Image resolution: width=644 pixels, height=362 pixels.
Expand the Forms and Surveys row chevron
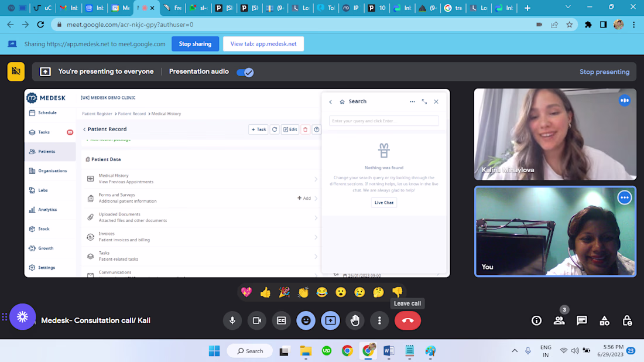[316, 199]
